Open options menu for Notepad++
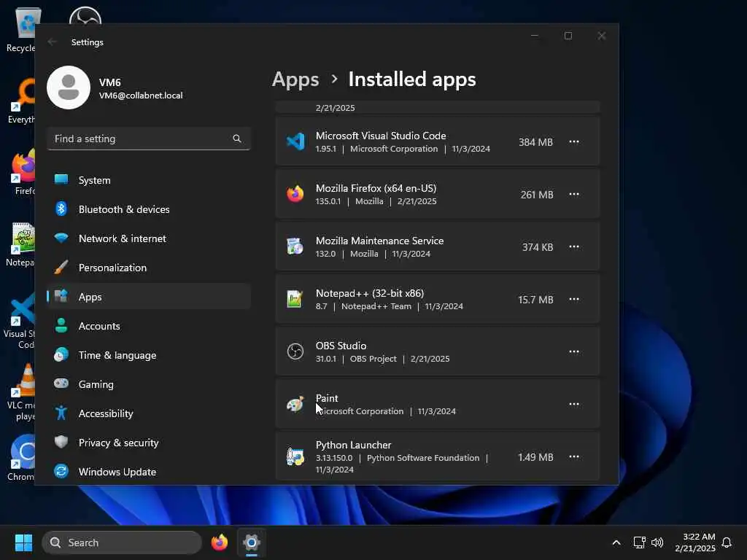Viewport: 747px width, 560px height. coord(573,299)
